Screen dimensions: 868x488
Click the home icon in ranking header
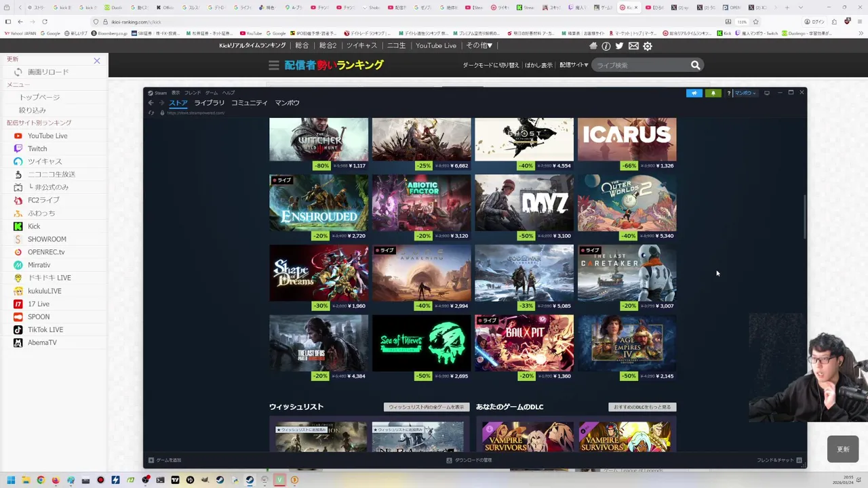click(x=593, y=46)
